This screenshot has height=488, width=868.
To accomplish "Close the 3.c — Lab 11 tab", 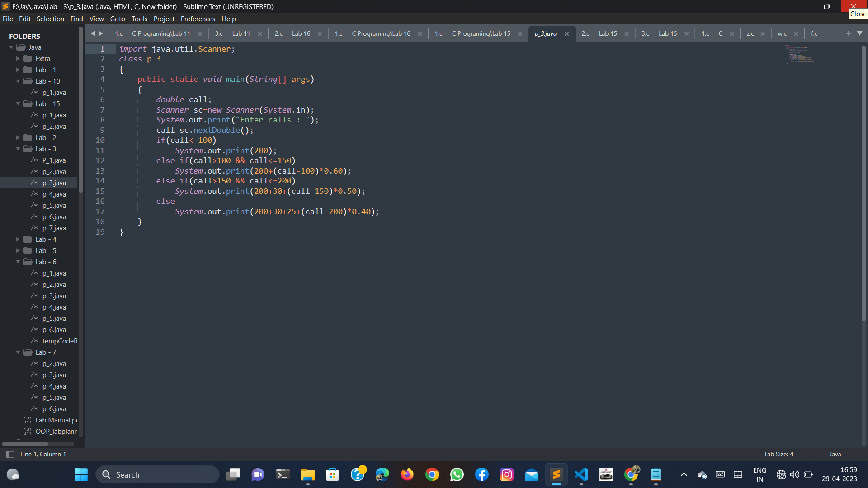I will click(259, 34).
